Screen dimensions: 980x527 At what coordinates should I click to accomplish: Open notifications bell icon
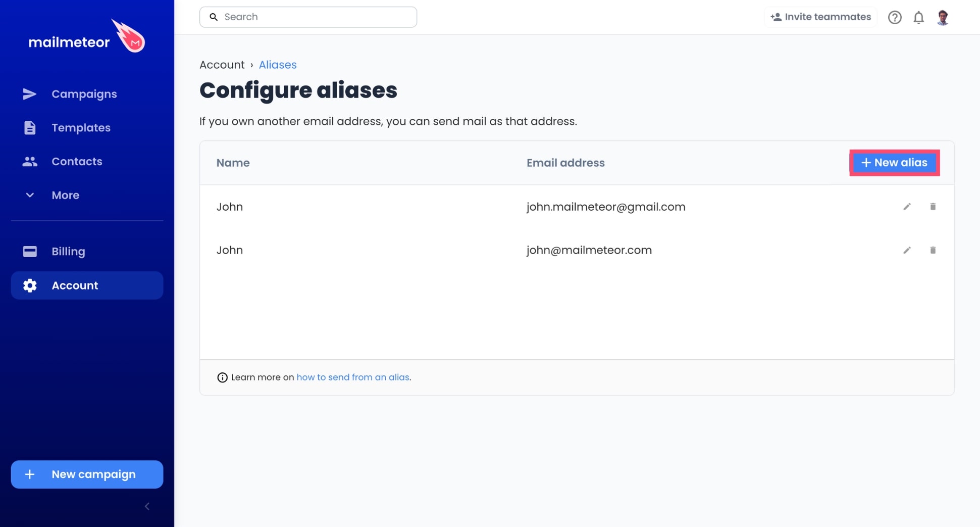tap(918, 17)
